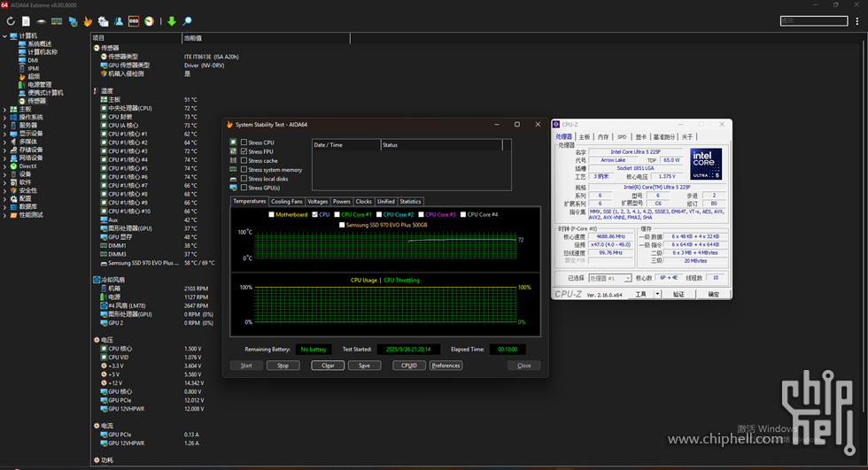This screenshot has height=470, width=868.
Task: Switch to the Voltages tab
Action: point(318,201)
